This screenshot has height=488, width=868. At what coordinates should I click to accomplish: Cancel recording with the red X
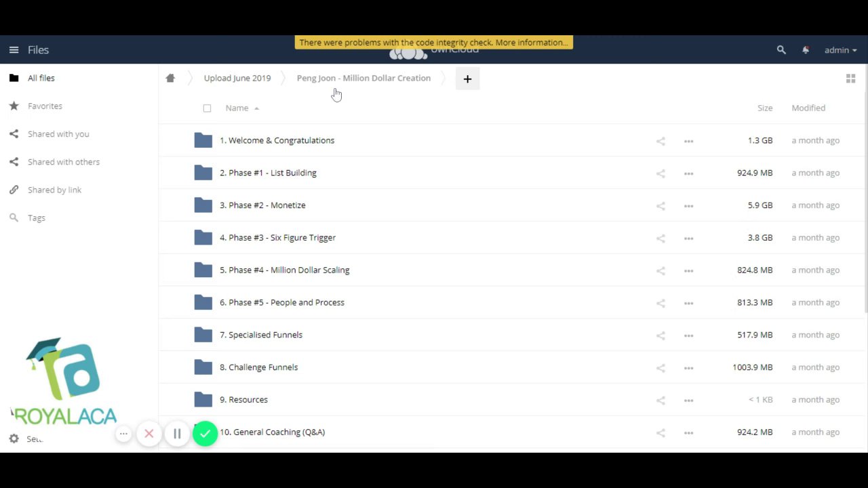149,434
